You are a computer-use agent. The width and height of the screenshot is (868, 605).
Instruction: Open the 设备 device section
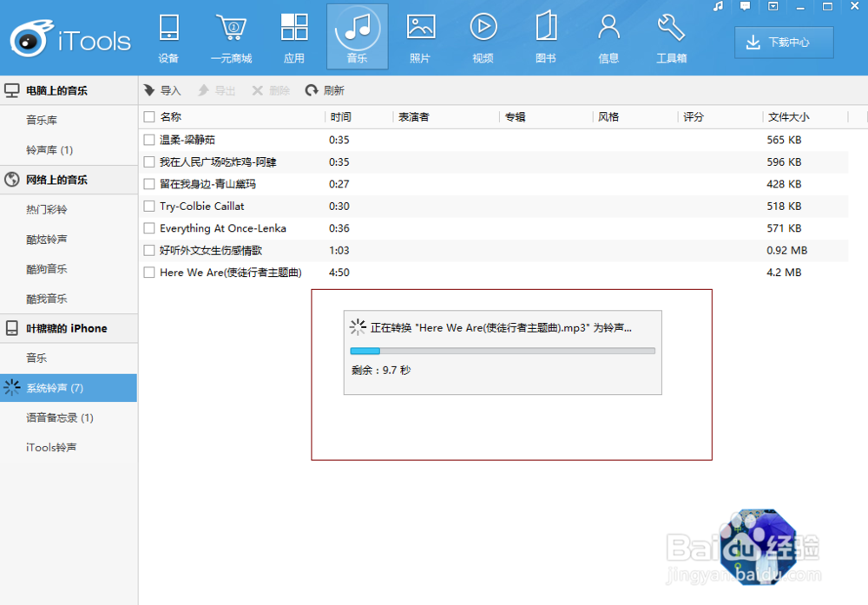coord(168,37)
